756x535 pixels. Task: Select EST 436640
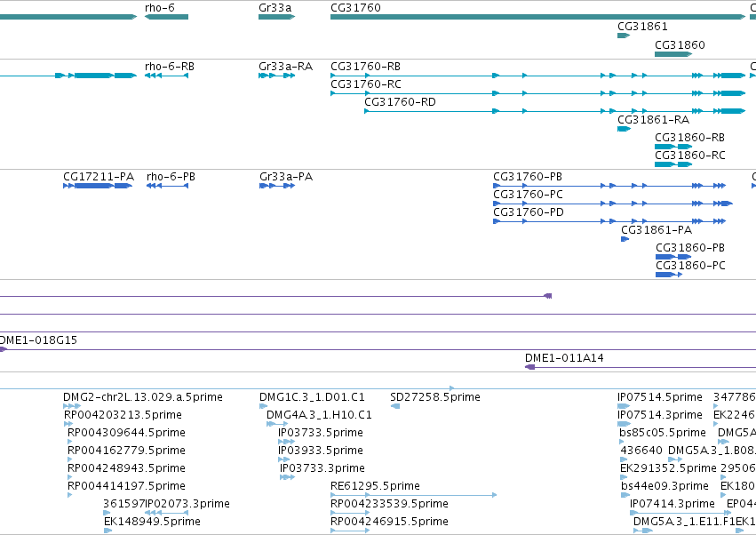click(x=624, y=459)
